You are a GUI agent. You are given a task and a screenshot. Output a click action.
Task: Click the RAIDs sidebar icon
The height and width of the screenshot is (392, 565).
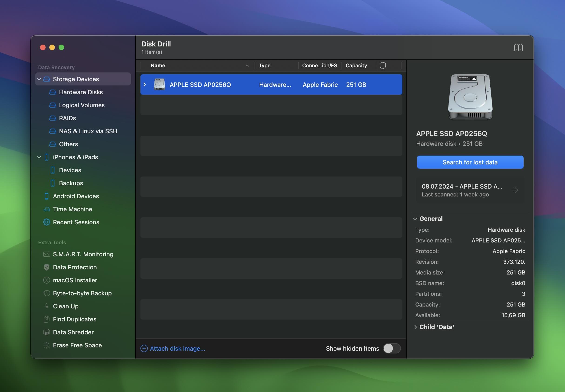click(53, 118)
